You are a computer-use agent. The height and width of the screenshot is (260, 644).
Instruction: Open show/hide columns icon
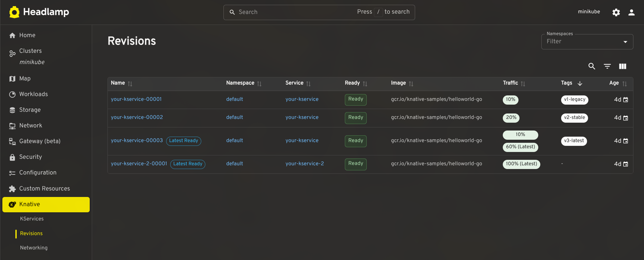point(623,66)
